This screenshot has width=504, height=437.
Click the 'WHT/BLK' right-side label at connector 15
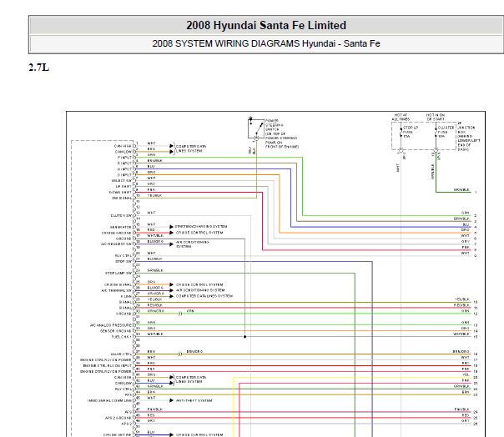point(461,334)
